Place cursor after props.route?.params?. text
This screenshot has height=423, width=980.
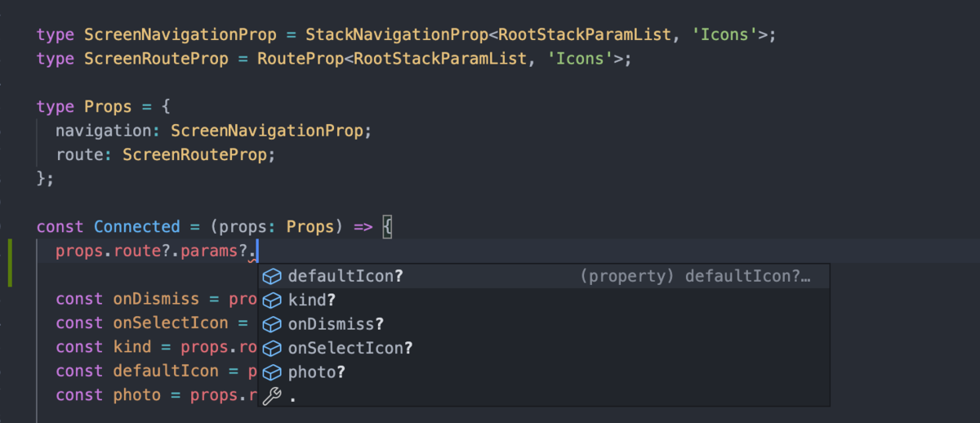click(258, 252)
